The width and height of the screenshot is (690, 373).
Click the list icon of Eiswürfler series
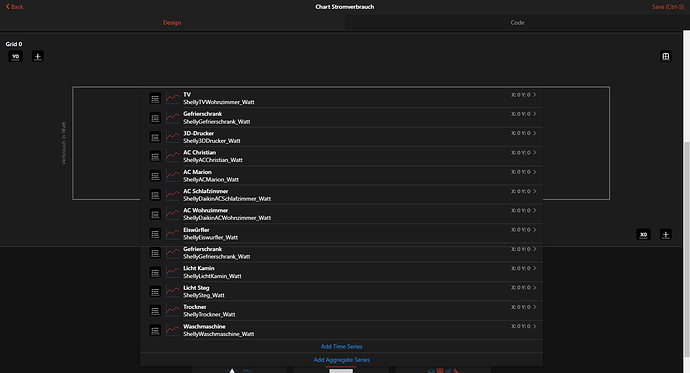click(x=155, y=234)
